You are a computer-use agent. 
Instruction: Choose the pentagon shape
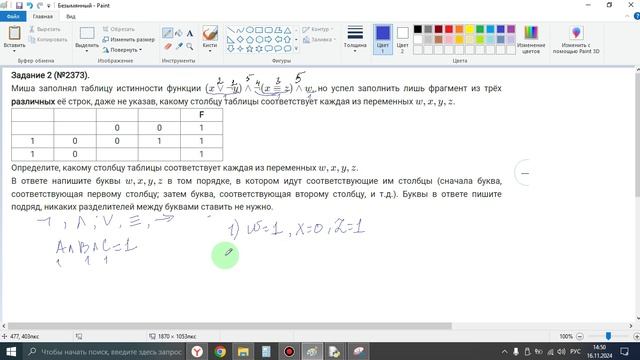[x=250, y=40]
